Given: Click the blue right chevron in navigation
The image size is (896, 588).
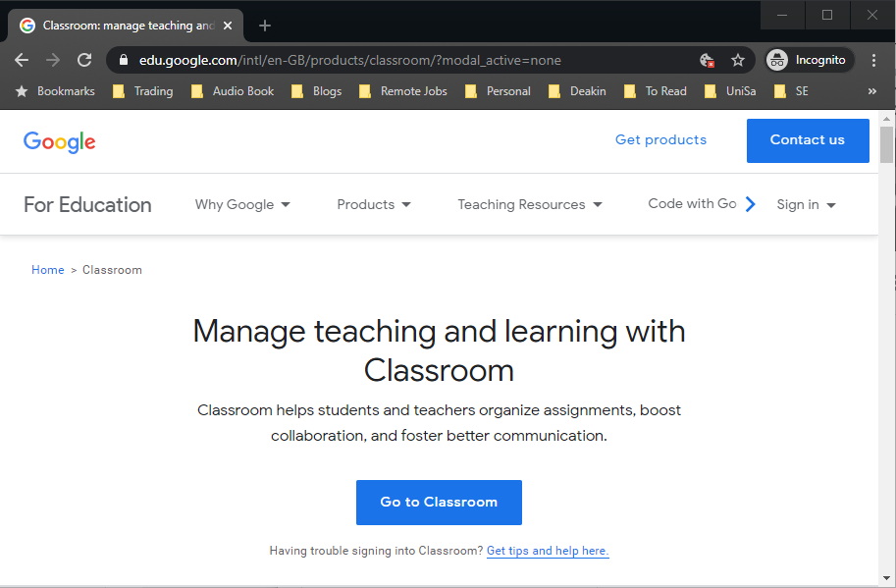Looking at the screenshot, I should point(751,204).
